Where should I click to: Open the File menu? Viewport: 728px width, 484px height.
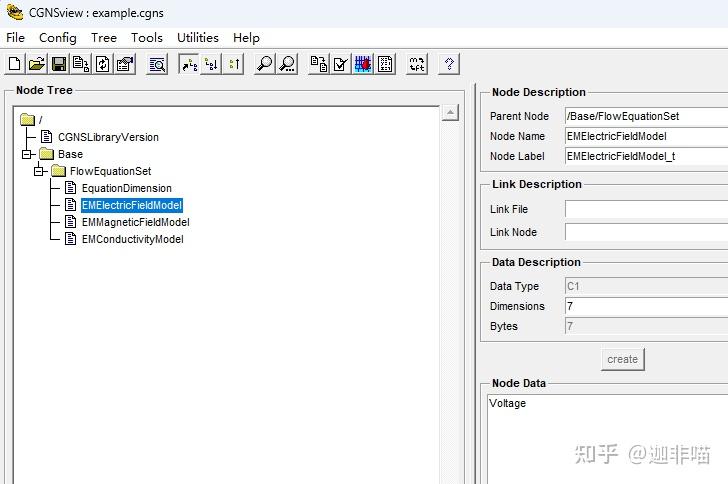tap(15, 38)
